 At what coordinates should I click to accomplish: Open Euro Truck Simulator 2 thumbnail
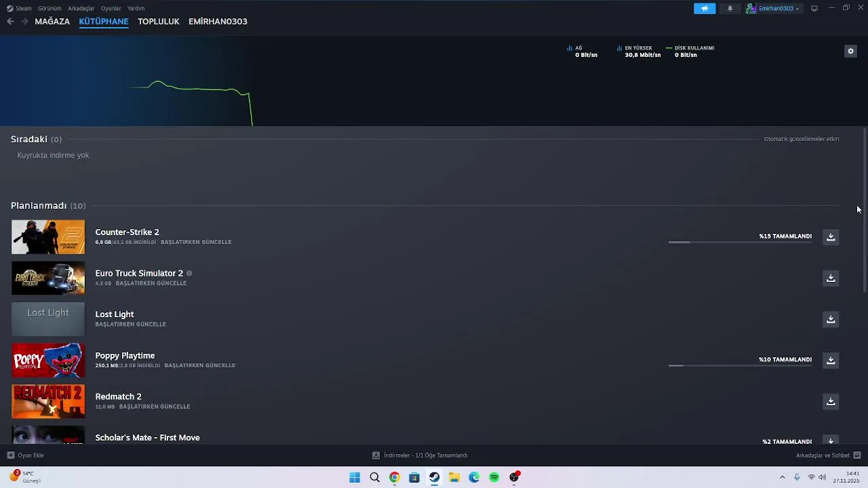pos(48,278)
